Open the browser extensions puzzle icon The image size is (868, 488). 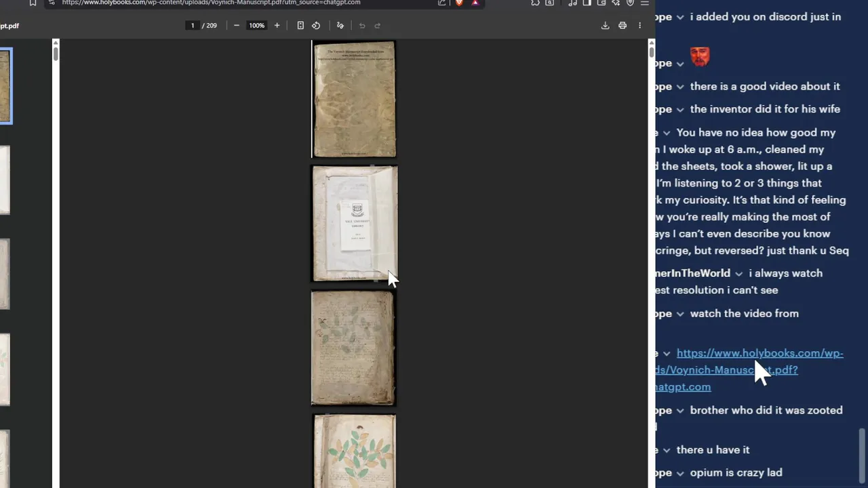[x=535, y=3]
